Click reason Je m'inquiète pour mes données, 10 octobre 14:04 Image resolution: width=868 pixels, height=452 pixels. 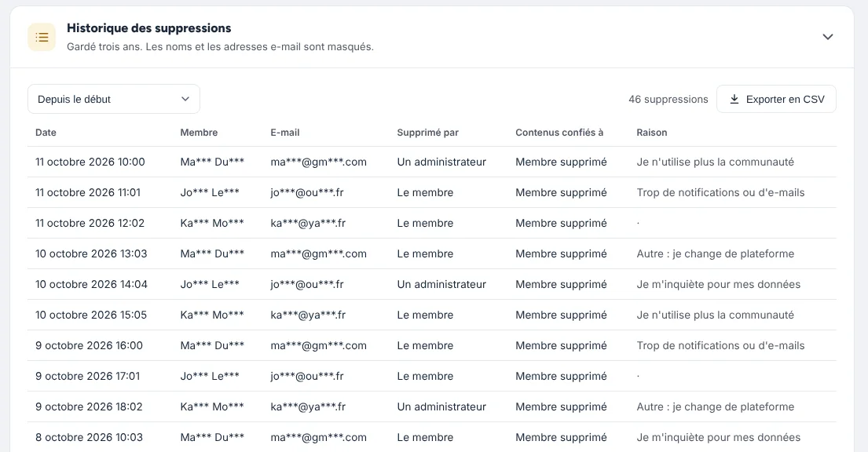pyautogui.click(x=719, y=284)
